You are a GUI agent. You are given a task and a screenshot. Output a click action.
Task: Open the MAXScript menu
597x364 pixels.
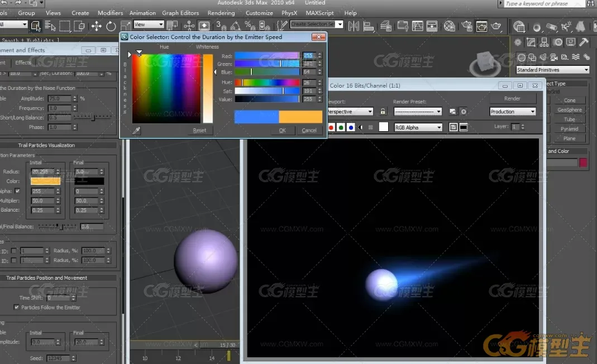319,13
